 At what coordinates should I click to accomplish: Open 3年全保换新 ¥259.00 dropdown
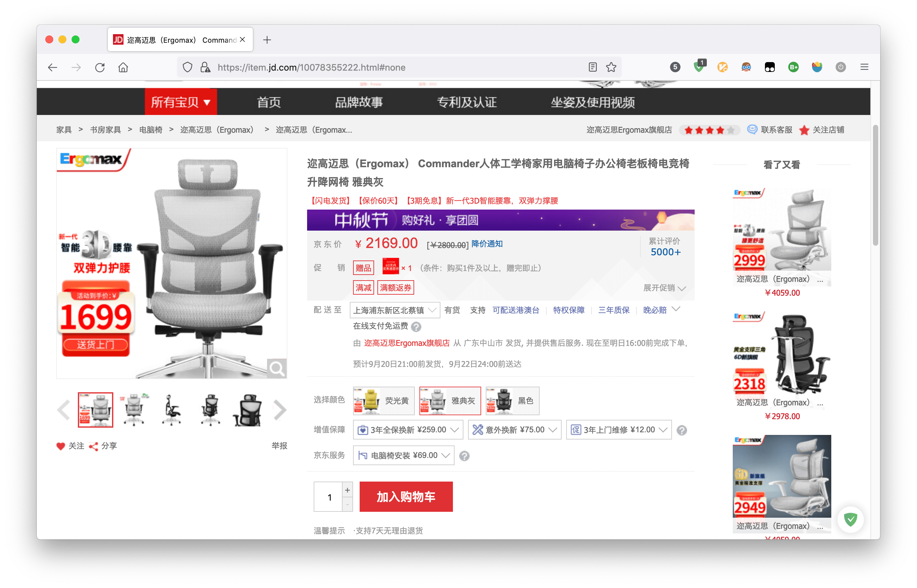[x=408, y=430]
